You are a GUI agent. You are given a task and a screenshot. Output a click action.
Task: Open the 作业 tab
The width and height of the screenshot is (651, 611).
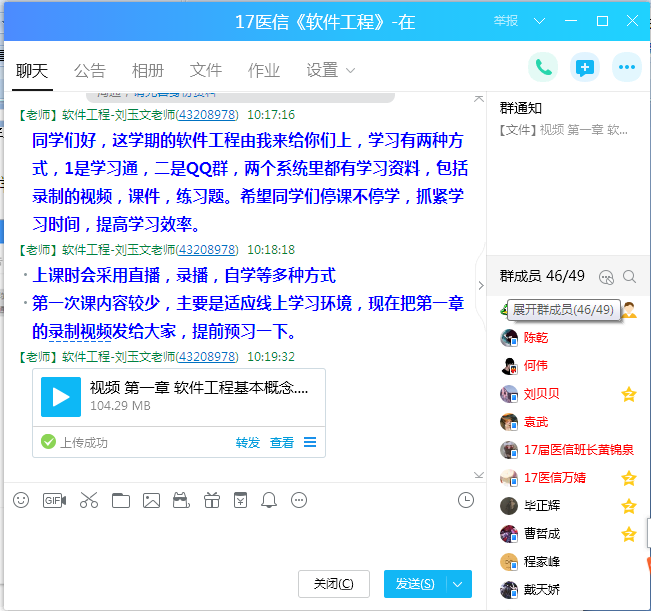264,71
